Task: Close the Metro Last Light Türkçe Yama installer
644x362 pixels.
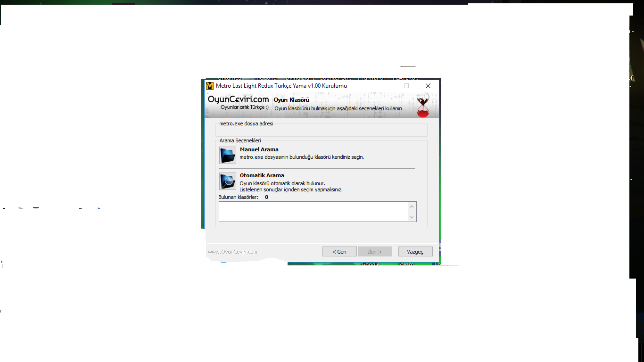Action: click(428, 86)
